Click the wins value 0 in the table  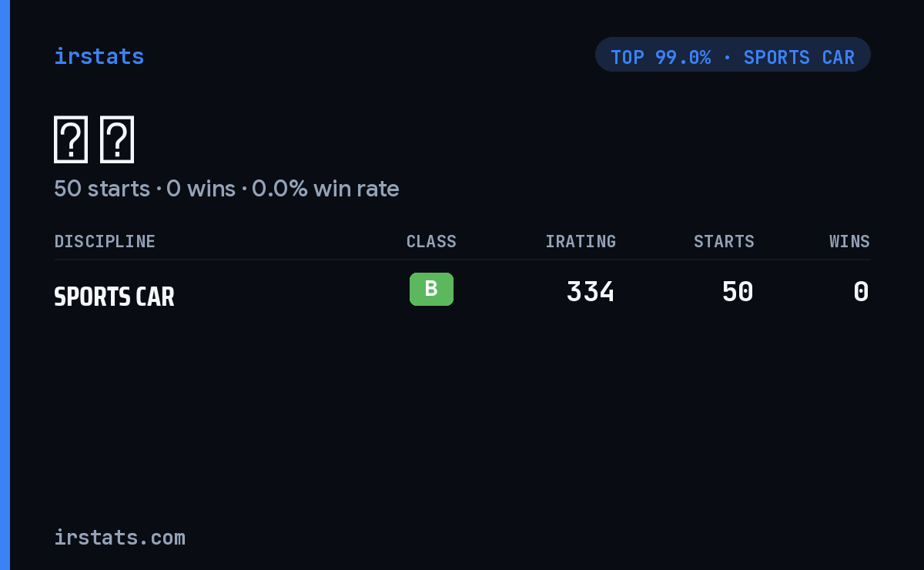pyautogui.click(x=862, y=292)
